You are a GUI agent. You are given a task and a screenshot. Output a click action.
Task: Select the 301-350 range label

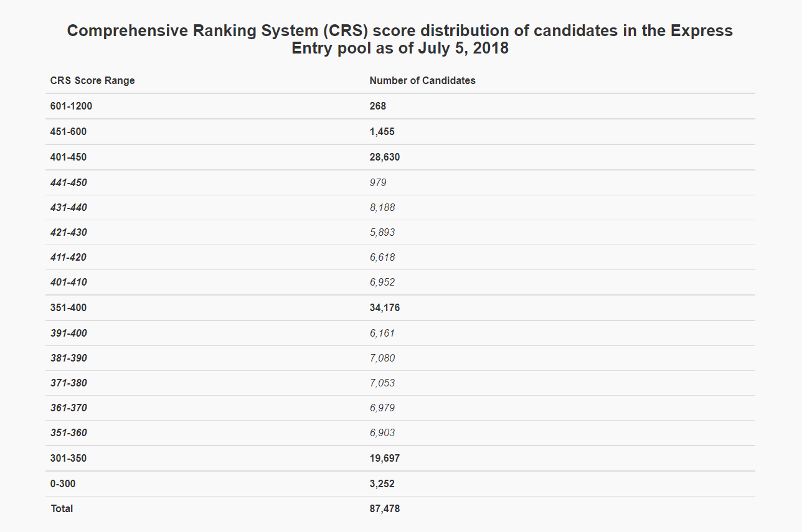tap(68, 459)
